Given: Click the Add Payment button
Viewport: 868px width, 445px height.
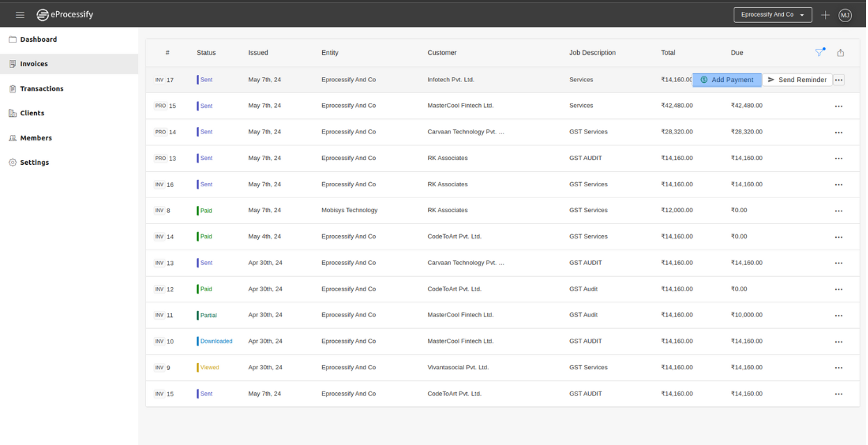Looking at the screenshot, I should (x=727, y=80).
